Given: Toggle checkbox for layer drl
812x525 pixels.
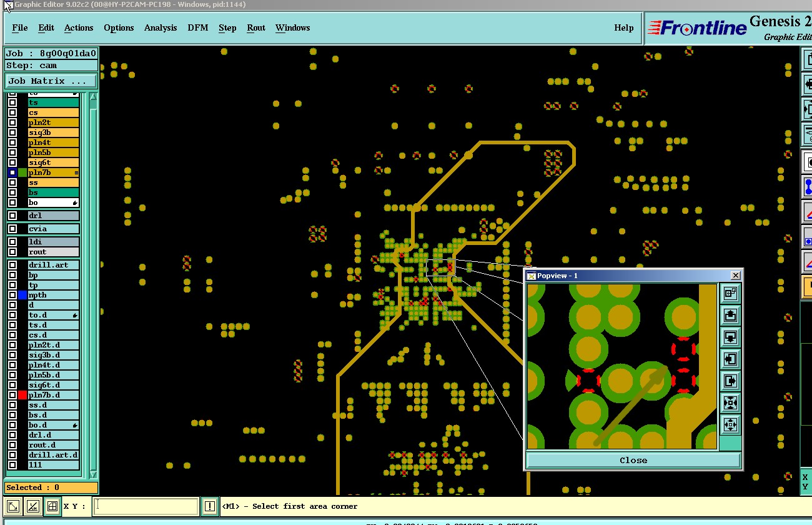Looking at the screenshot, I should coord(12,216).
